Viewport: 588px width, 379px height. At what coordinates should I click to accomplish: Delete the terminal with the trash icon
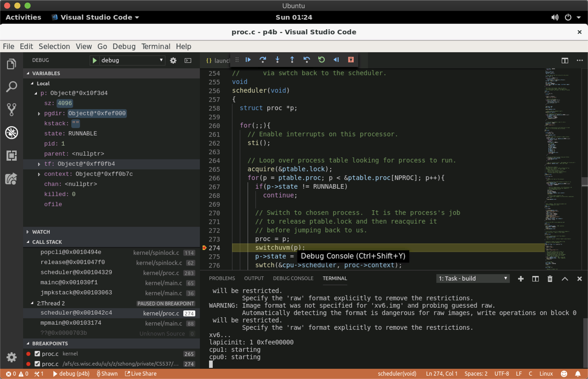click(x=550, y=279)
